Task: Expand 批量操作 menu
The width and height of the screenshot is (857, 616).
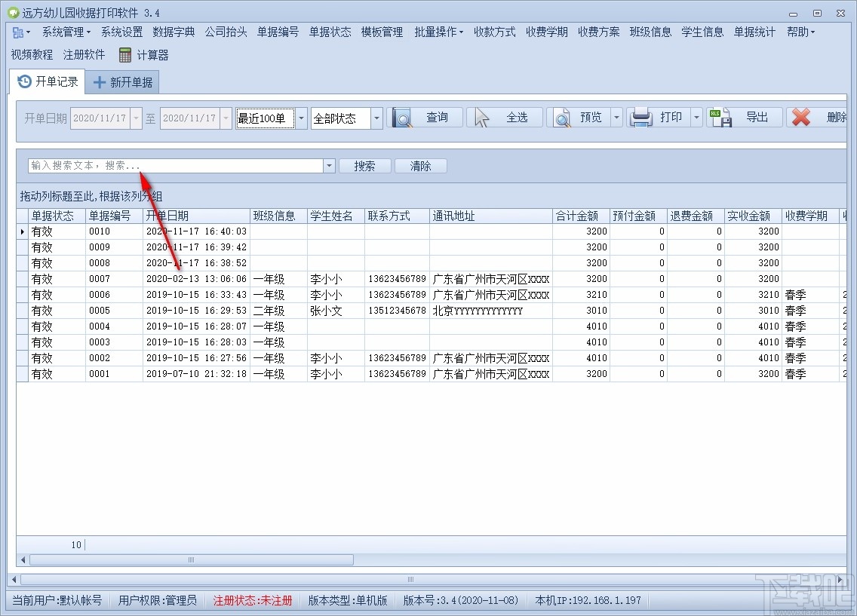Action: 438,32
